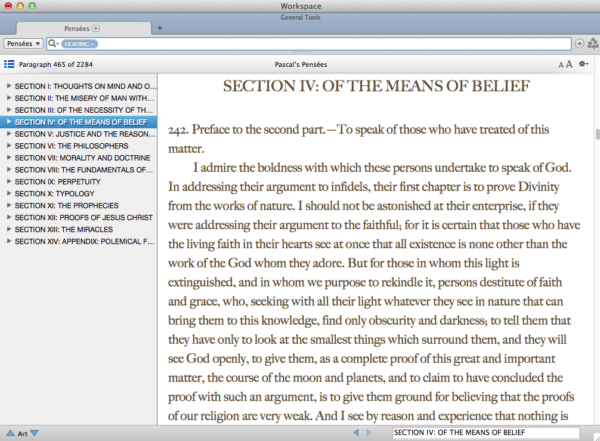
Task: Expand Section II: The Misery of Man
Action: tap(9, 98)
